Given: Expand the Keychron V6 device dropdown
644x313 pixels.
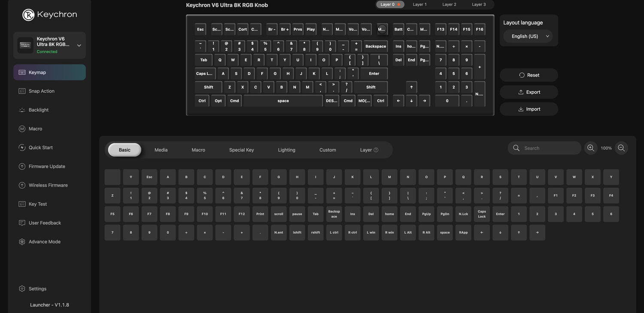Looking at the screenshot, I should tap(79, 46).
